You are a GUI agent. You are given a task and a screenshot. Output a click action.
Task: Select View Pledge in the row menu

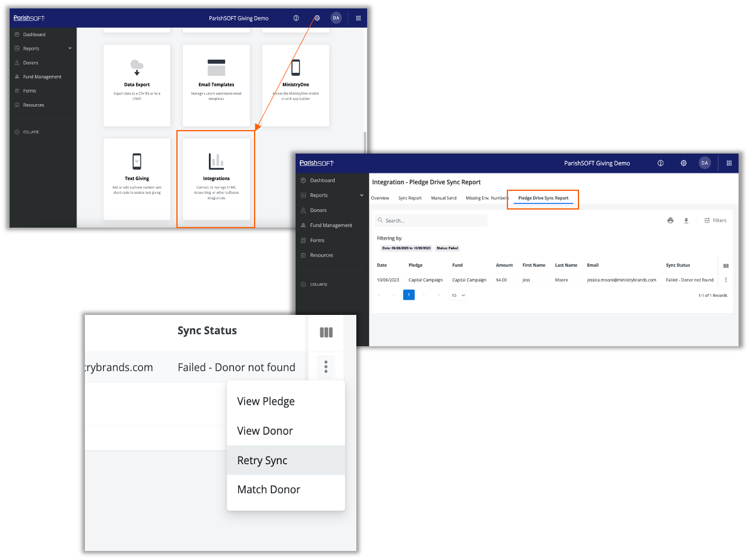[265, 402]
